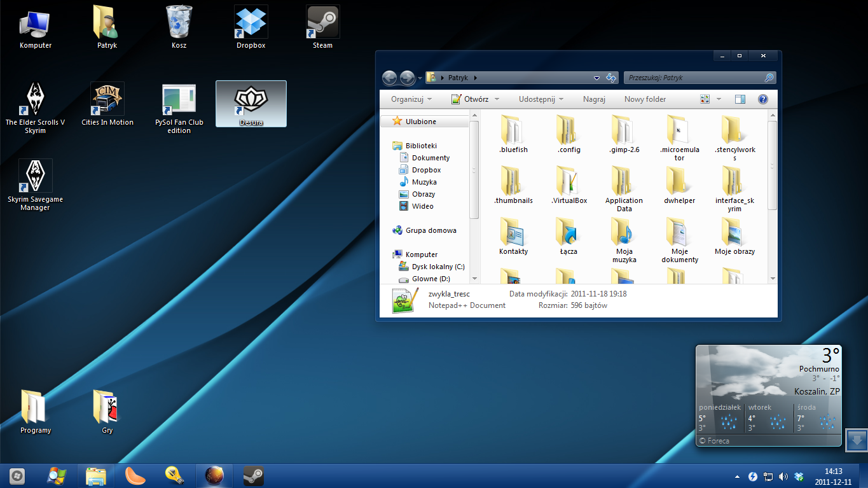The height and width of the screenshot is (488, 868).
Task: Open the Organizuj dropdown menu
Action: pyautogui.click(x=411, y=99)
